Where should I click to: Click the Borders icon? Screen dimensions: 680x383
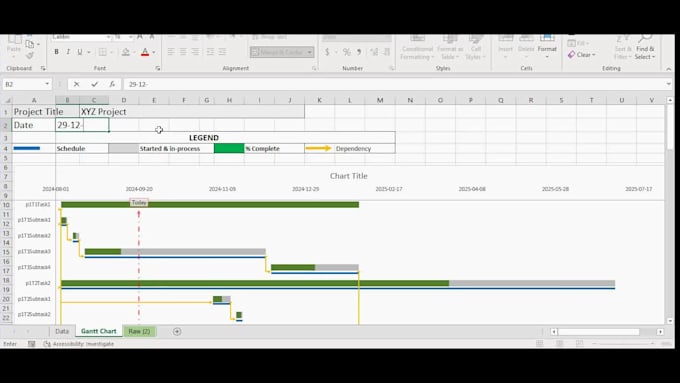[102, 52]
